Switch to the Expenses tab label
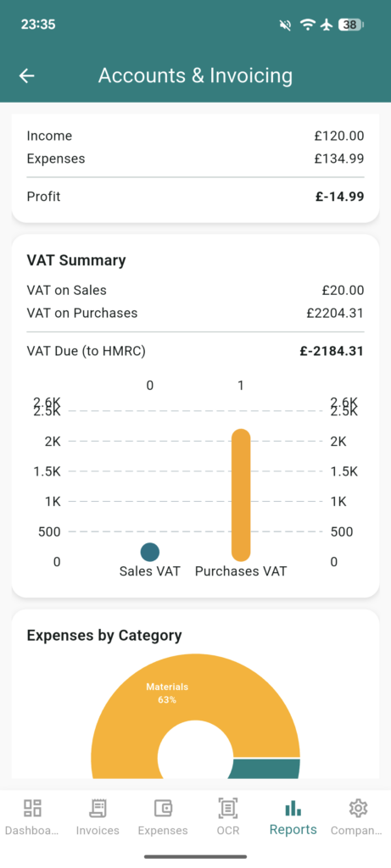 click(163, 831)
